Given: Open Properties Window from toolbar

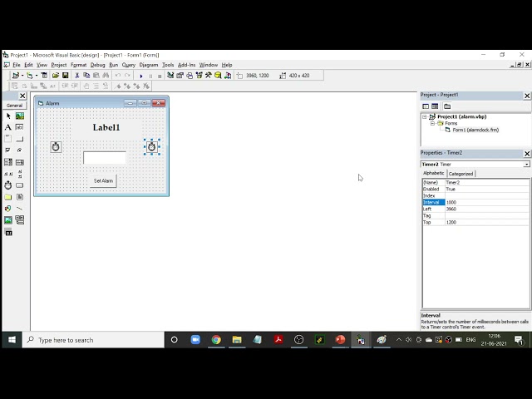Looking at the screenshot, I should click(x=180, y=76).
